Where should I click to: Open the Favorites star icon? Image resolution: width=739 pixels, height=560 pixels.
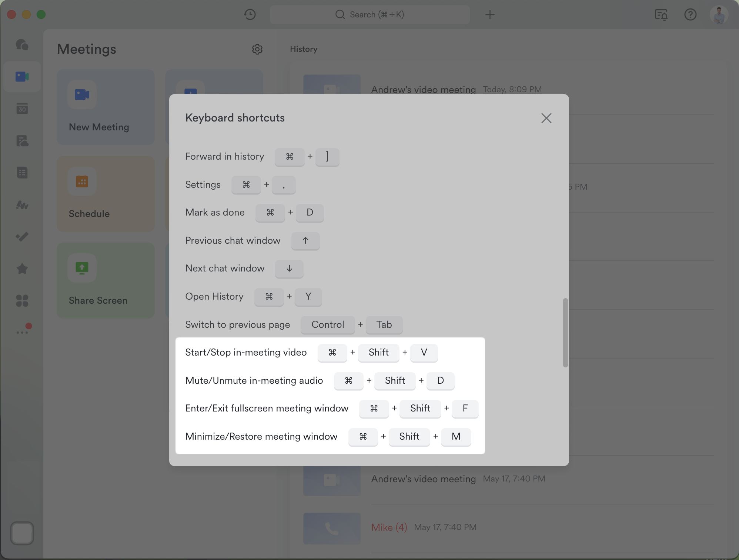pyautogui.click(x=22, y=269)
